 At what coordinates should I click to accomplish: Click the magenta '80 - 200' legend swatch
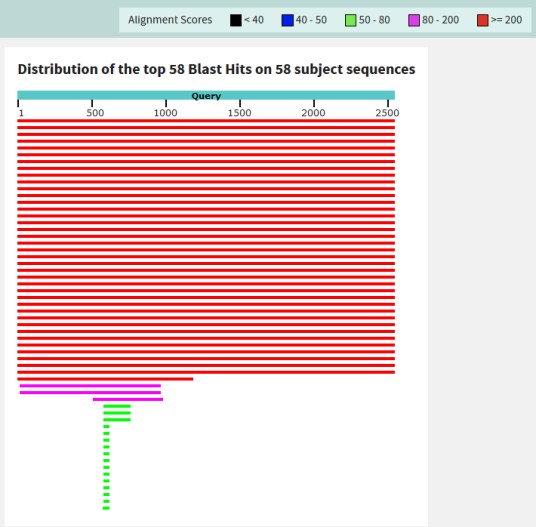coord(414,20)
